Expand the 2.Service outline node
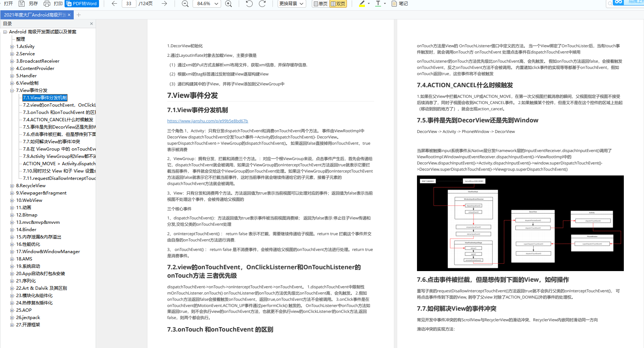Image resolution: width=644 pixels, height=348 pixels. pyautogui.click(x=12, y=54)
